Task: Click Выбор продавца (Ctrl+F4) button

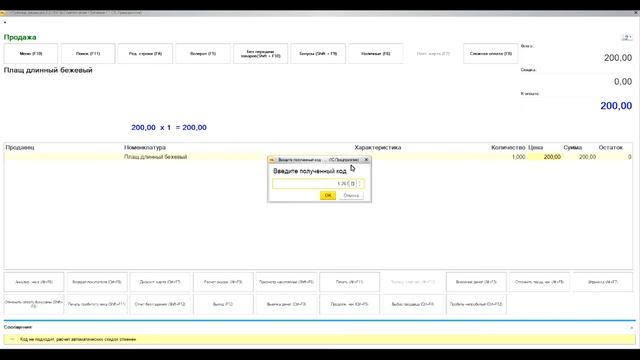Action: (413, 304)
